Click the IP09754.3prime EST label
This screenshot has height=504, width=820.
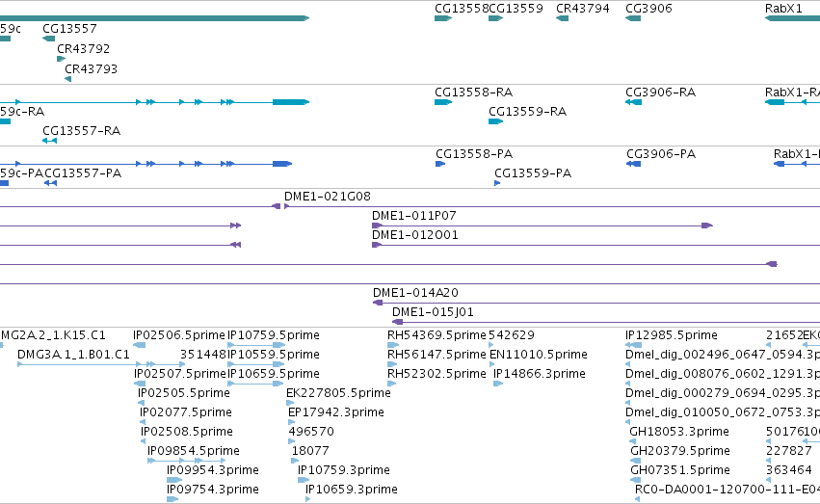tap(213, 490)
